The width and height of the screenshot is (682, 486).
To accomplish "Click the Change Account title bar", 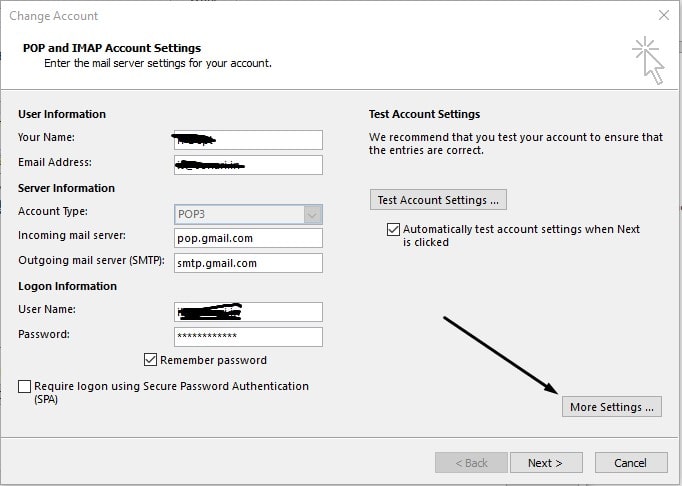I will coord(300,16).
